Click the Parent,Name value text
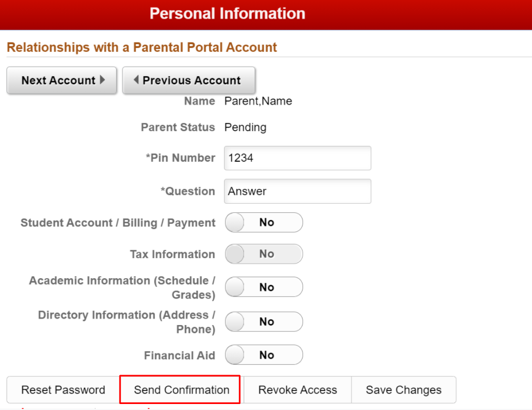The image size is (532, 410). [x=258, y=101]
